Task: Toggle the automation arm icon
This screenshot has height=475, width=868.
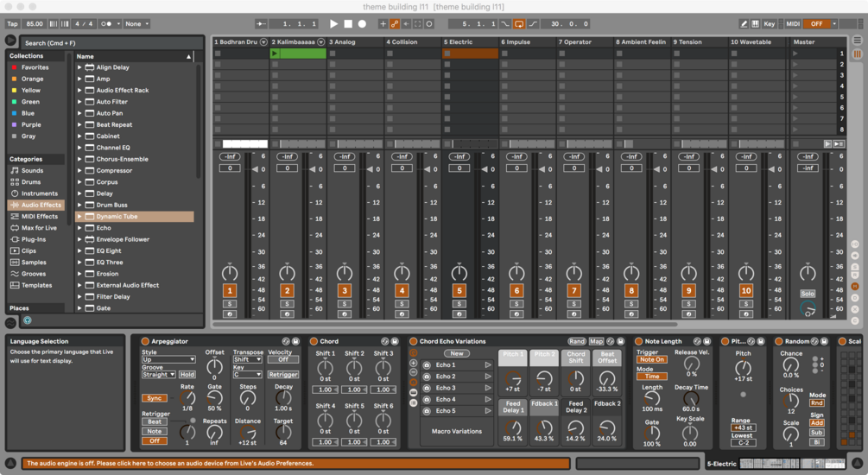Action: pos(395,24)
